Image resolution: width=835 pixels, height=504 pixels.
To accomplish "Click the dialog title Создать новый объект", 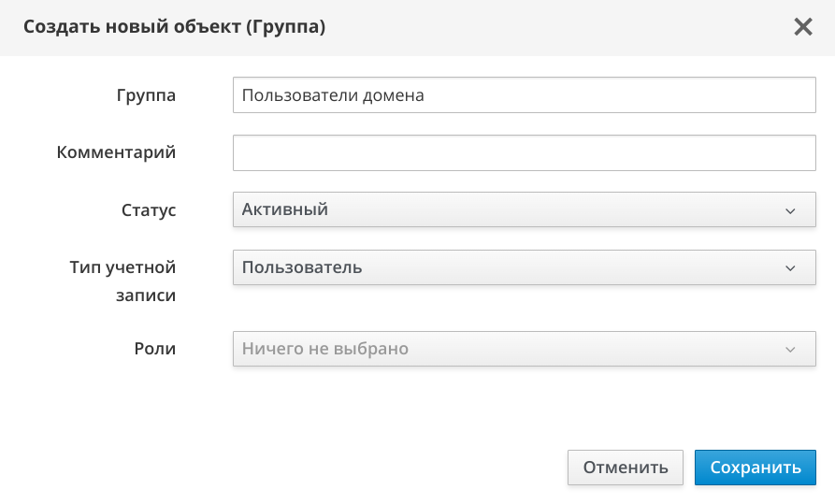I will pyautogui.click(x=174, y=27).
